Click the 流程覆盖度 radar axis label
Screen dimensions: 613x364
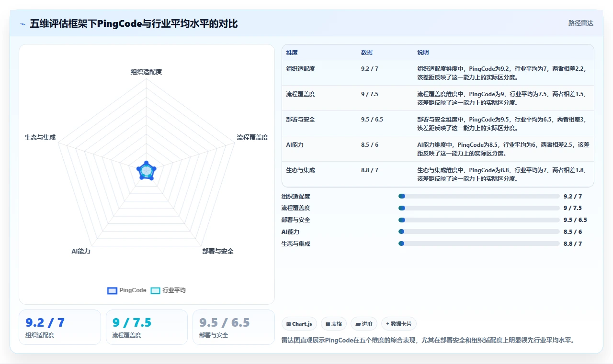pos(252,137)
